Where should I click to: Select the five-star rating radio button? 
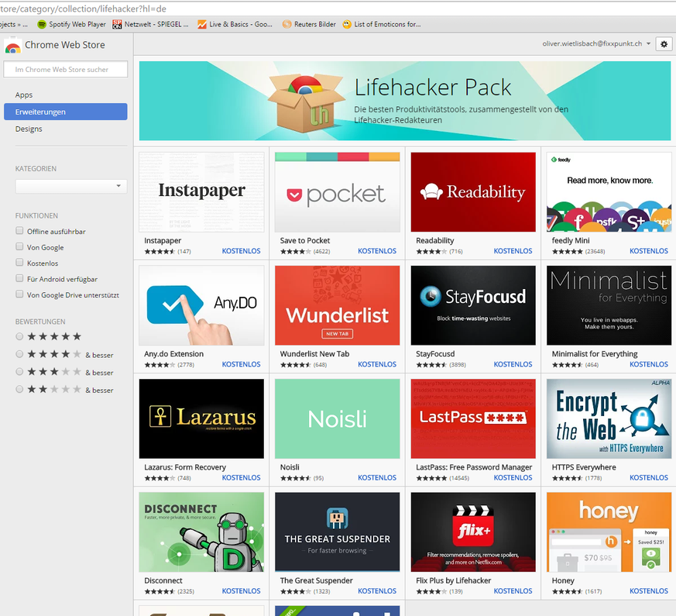(x=19, y=337)
